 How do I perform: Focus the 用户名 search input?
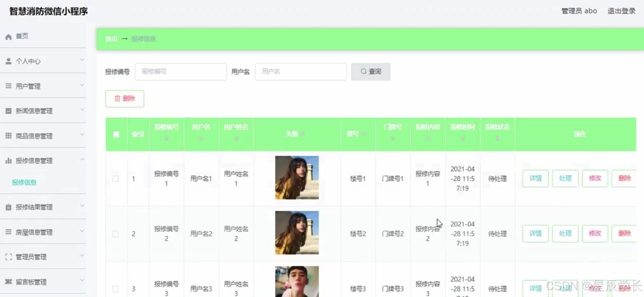point(301,71)
